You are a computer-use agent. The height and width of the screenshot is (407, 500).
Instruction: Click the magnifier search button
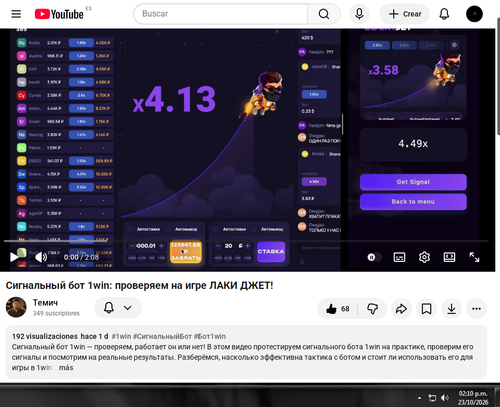click(324, 14)
